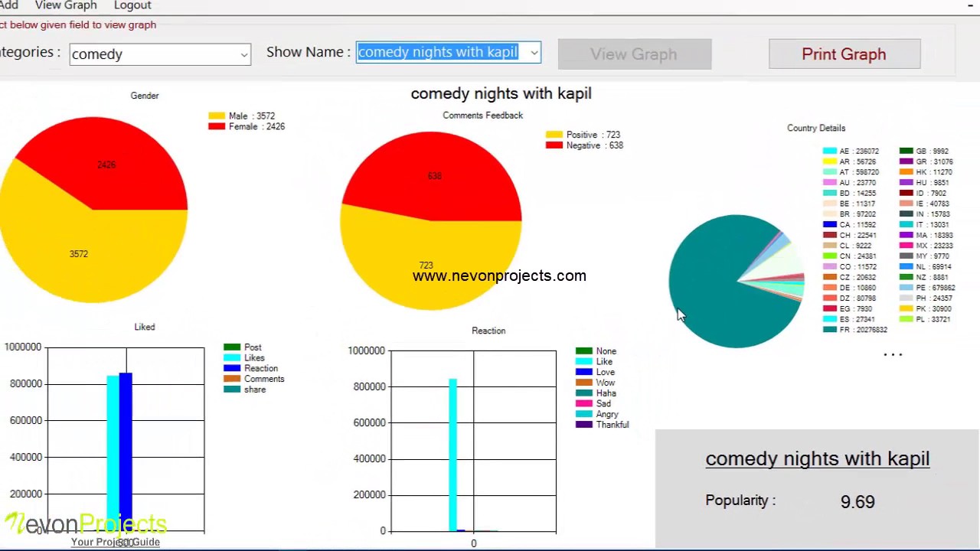Click the Likes cyan legend swatch
The image size is (980, 551).
[x=232, y=358]
